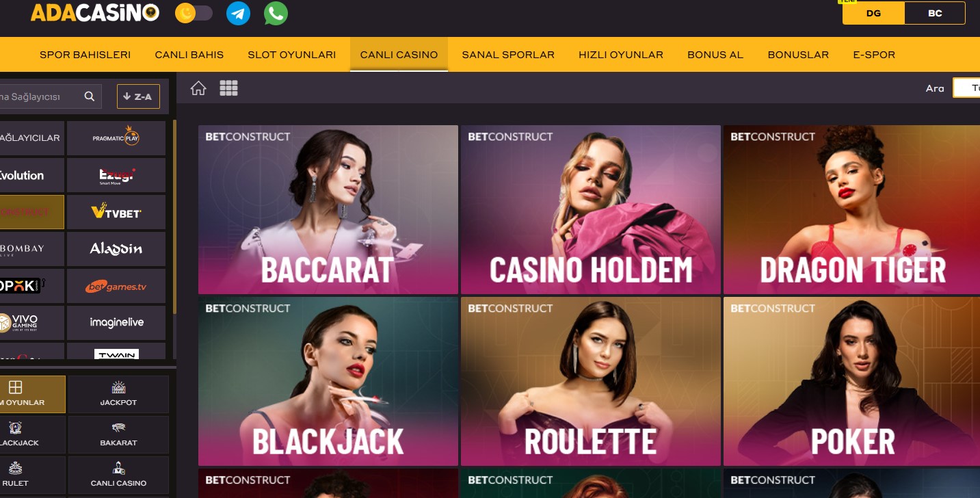Screen dimensions: 980x498
Task: Switch to the SLOT OYUNLARI menu item
Action: point(291,55)
